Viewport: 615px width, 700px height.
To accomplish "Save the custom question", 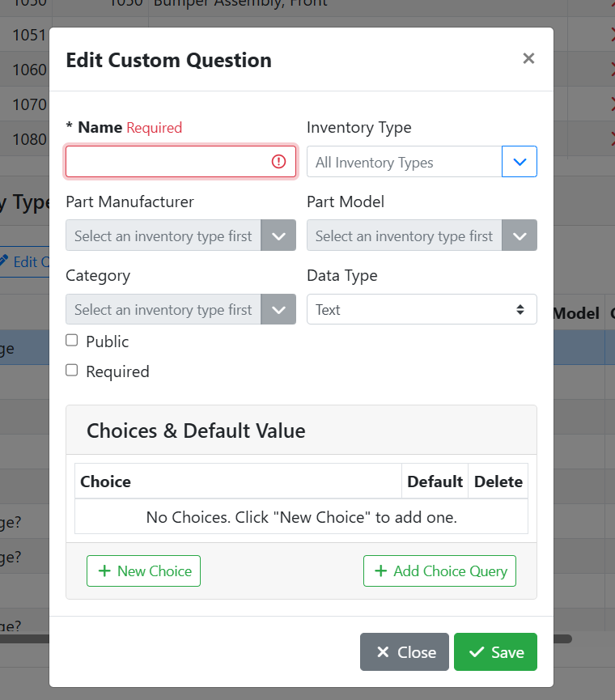I will [495, 652].
